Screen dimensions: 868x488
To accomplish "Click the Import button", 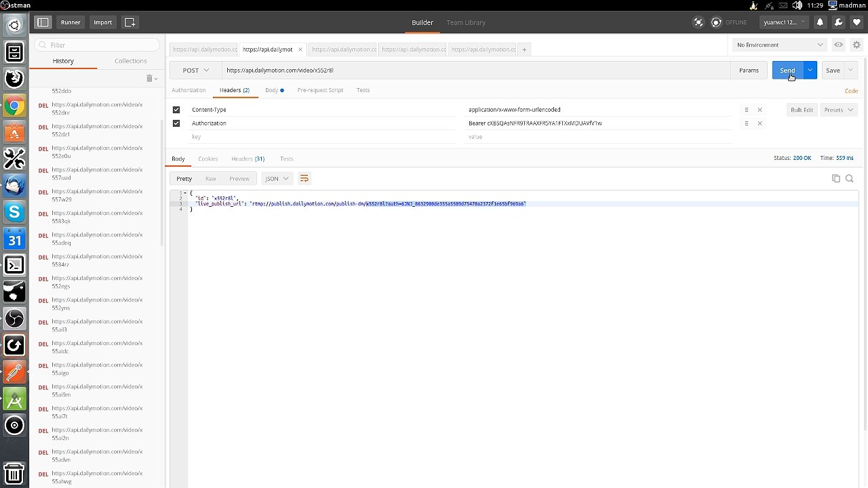I will coord(103,22).
